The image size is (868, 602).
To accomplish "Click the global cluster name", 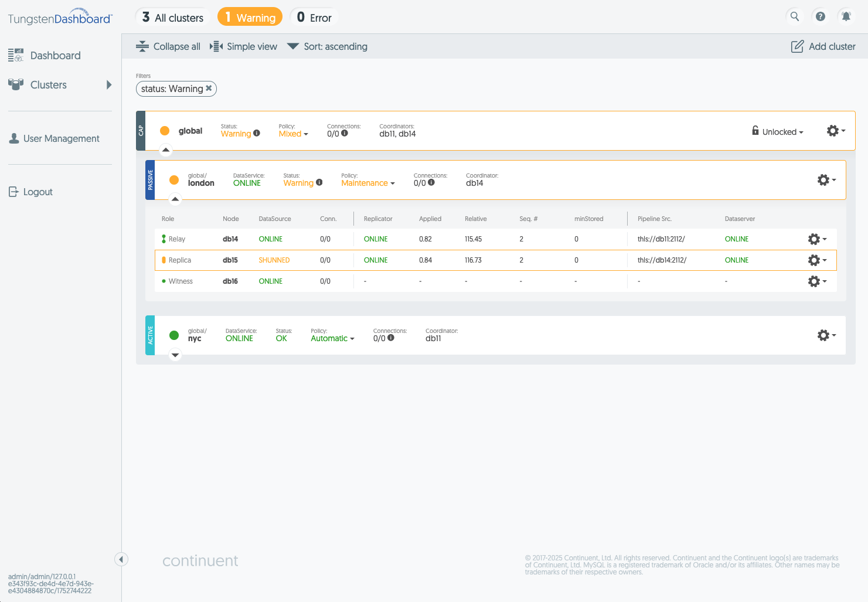I will click(x=190, y=131).
